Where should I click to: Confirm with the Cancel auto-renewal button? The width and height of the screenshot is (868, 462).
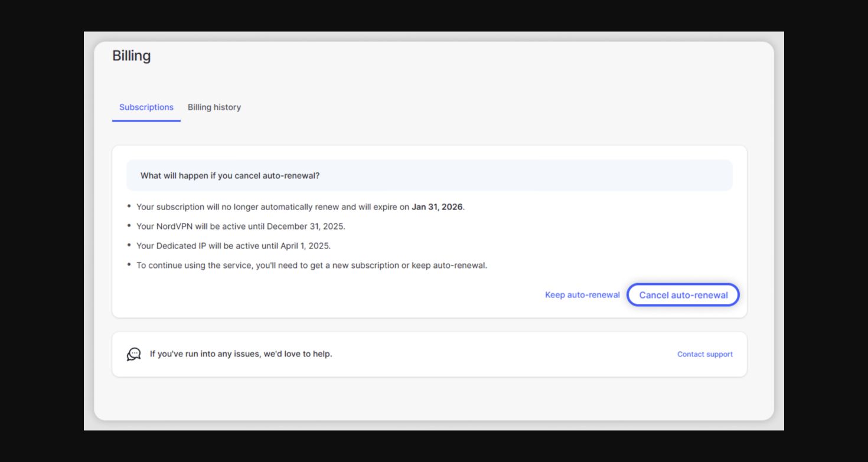[x=683, y=295]
